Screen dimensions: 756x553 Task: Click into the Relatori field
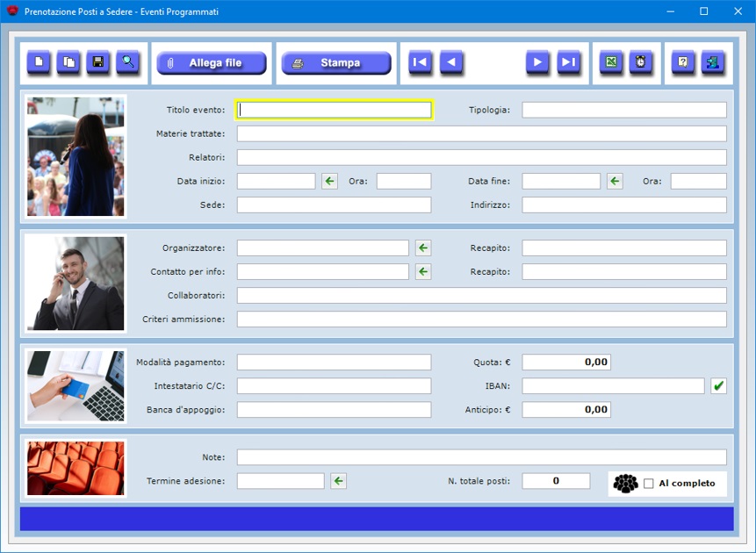click(x=482, y=157)
